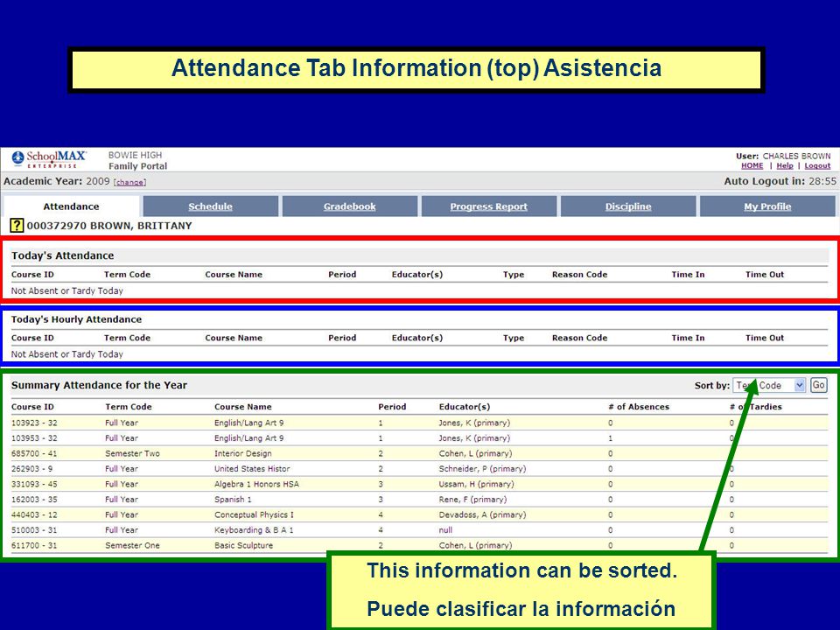Open the Attendance tab
The width and height of the screenshot is (840, 630).
point(71,206)
